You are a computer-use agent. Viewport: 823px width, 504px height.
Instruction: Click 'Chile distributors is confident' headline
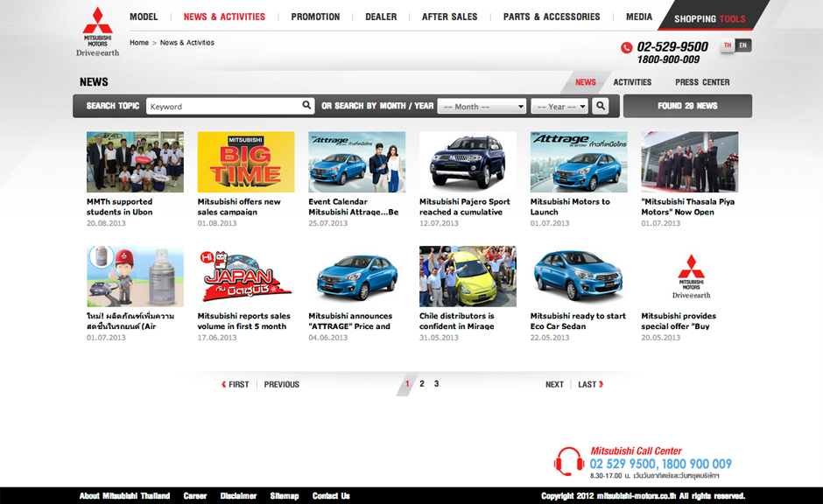tap(457, 321)
